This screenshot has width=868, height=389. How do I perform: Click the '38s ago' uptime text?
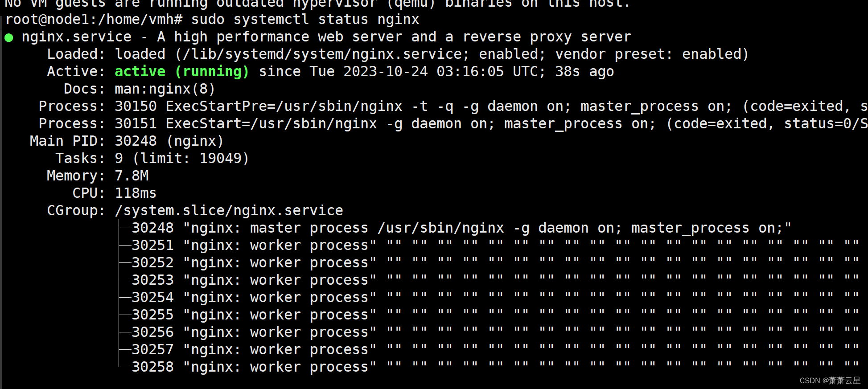584,72
